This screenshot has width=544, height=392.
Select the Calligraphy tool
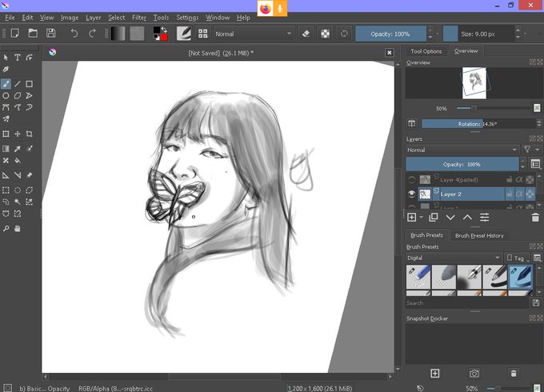click(x=6, y=70)
